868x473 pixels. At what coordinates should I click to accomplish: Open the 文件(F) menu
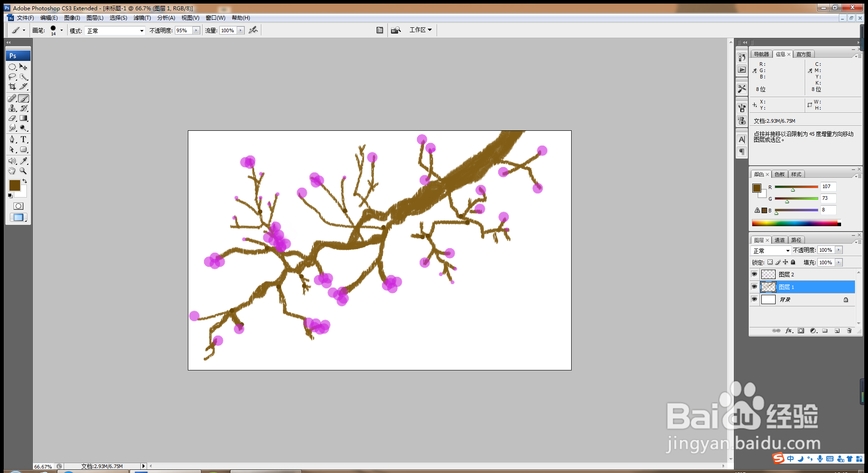click(x=26, y=18)
